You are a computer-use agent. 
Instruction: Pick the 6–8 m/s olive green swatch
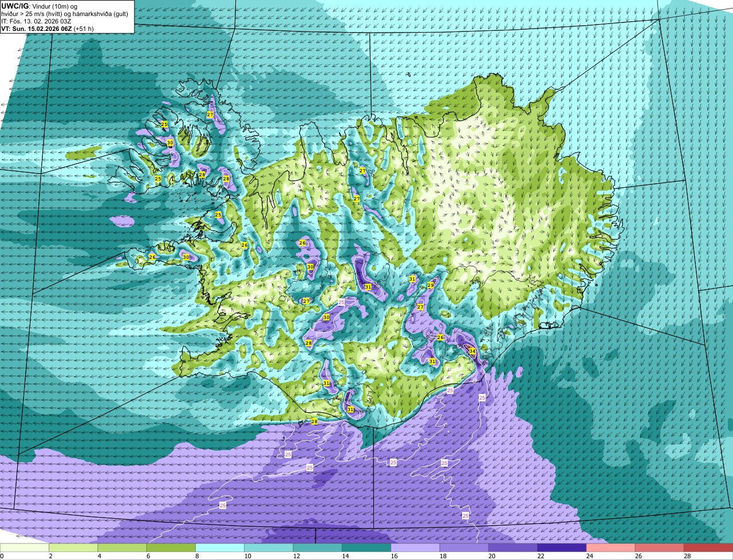pos(171,548)
